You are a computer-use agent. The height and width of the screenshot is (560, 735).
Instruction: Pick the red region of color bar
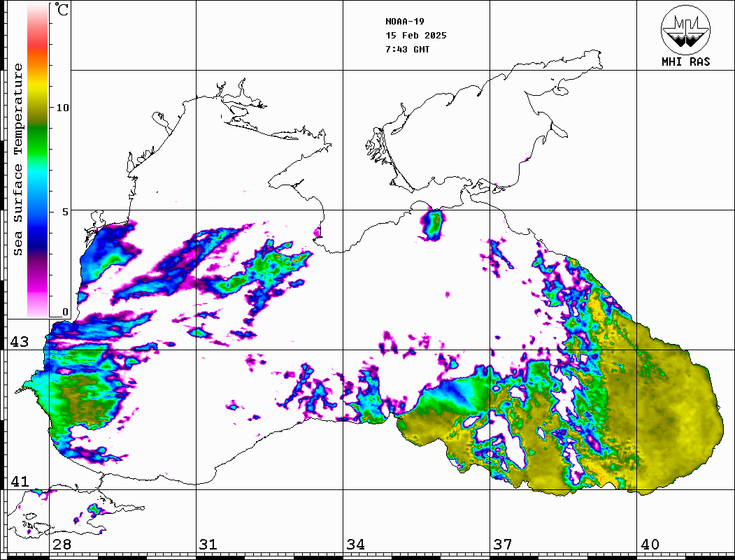[x=38, y=45]
